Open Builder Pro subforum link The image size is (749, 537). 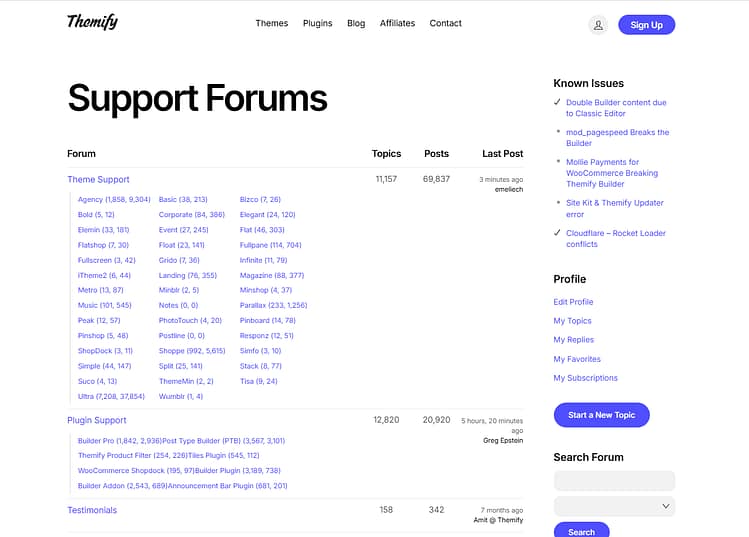point(119,440)
